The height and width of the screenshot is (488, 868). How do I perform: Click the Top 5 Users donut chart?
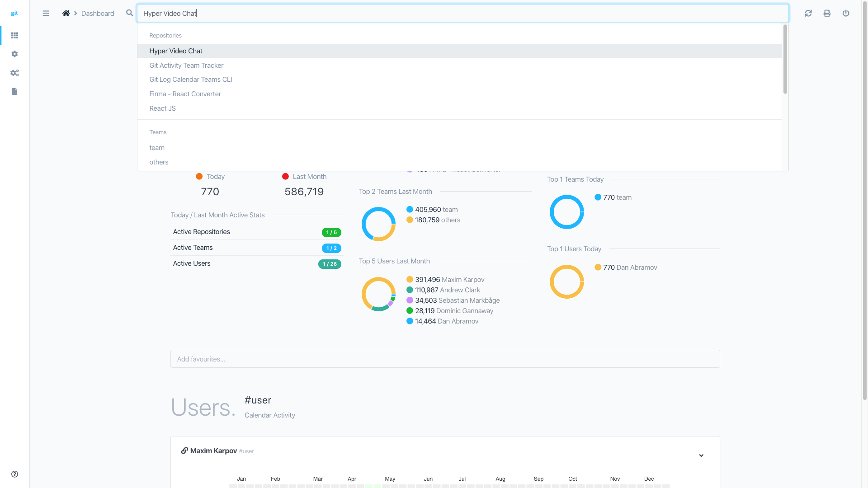pyautogui.click(x=378, y=294)
